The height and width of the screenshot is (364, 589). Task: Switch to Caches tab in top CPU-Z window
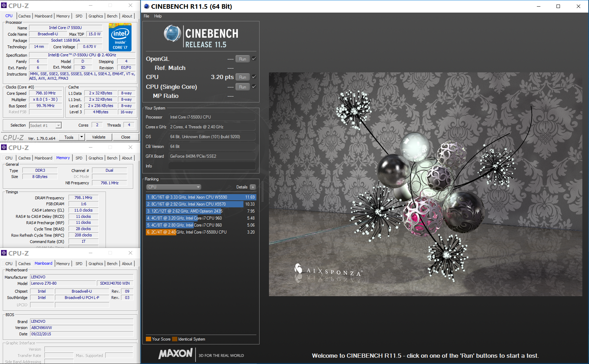pos(24,16)
